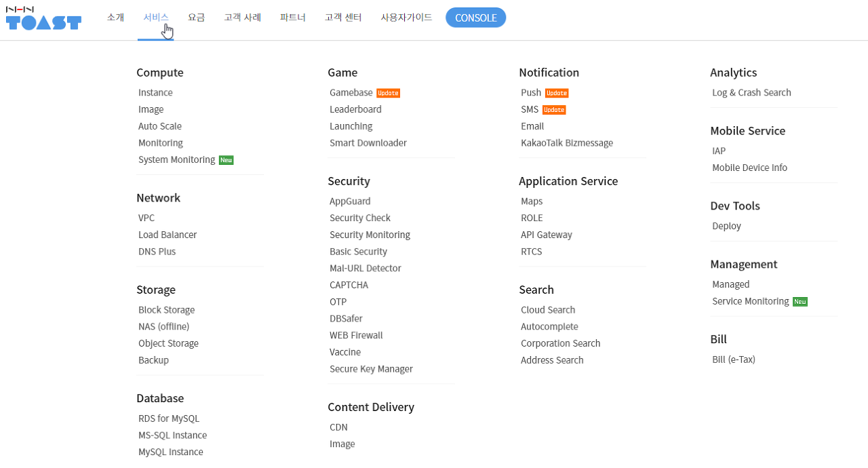Open Maps under Application Service
868x468 pixels.
pos(532,201)
